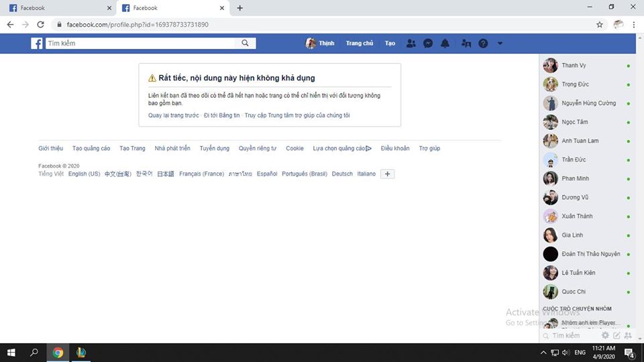Close the active Facebook tab
This screenshot has width=644, height=362.
coord(222,8)
